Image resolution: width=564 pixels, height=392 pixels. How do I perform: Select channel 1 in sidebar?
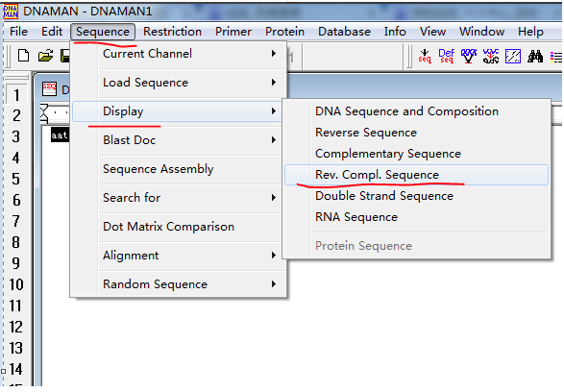[16, 95]
